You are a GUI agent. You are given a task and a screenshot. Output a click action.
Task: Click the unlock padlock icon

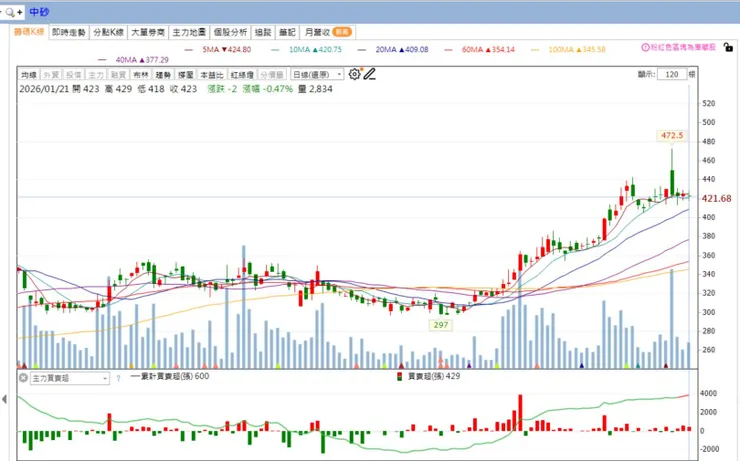pyautogui.click(x=728, y=47)
